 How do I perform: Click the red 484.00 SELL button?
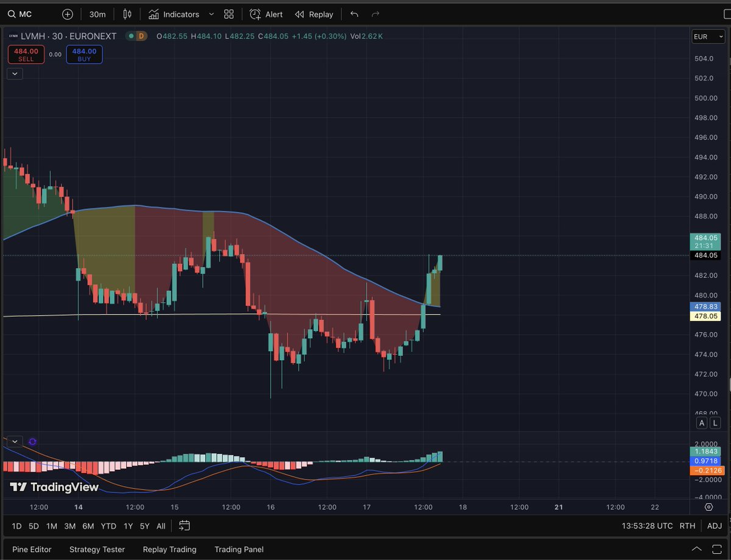tap(26, 54)
